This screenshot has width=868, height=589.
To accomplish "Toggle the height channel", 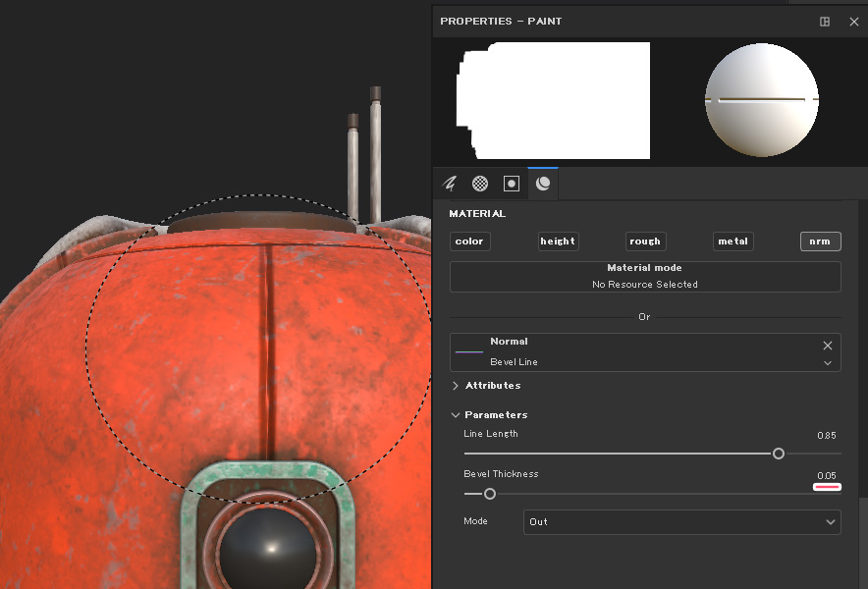I will click(x=558, y=241).
